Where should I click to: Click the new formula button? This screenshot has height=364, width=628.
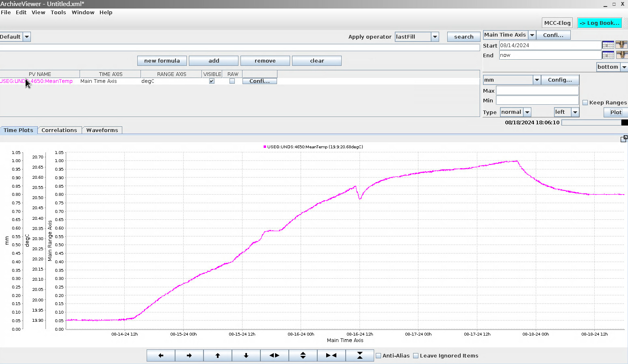coord(162,61)
